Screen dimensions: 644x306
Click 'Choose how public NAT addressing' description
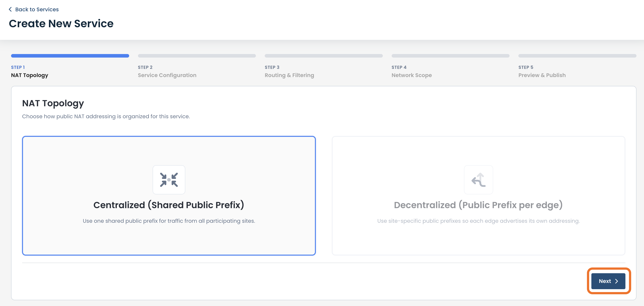[106, 116]
